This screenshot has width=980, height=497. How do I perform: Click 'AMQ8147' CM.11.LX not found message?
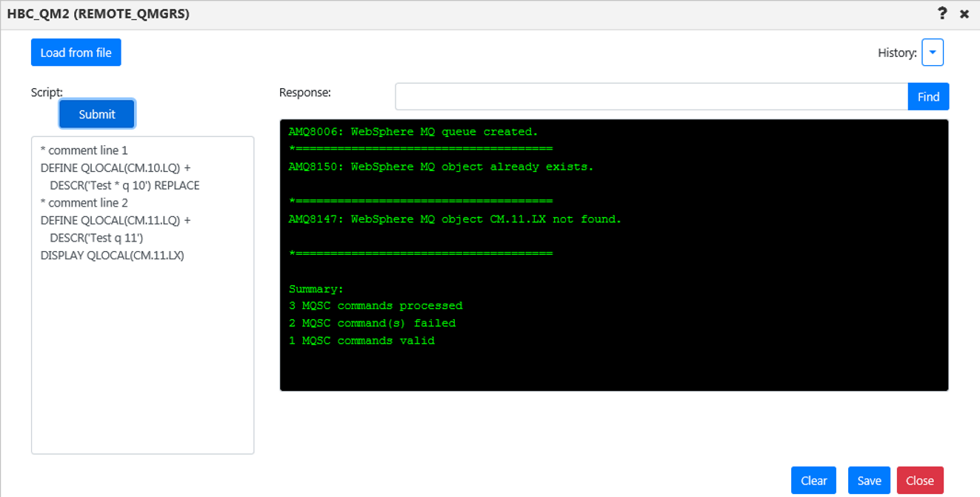[455, 219]
